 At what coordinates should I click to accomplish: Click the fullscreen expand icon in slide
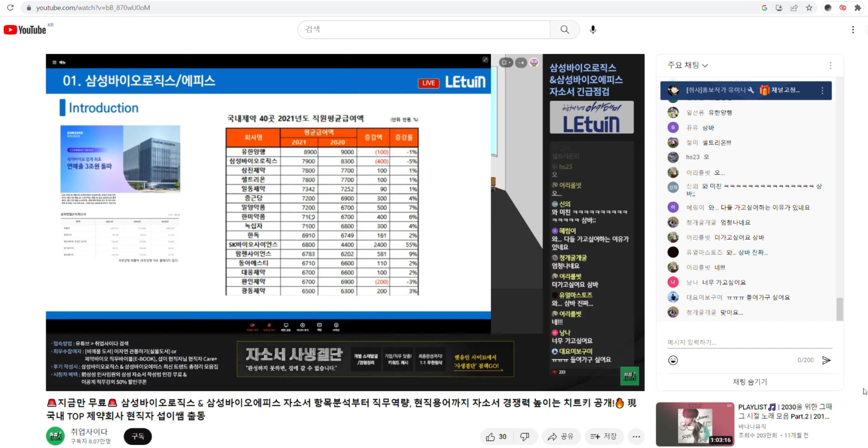click(485, 60)
